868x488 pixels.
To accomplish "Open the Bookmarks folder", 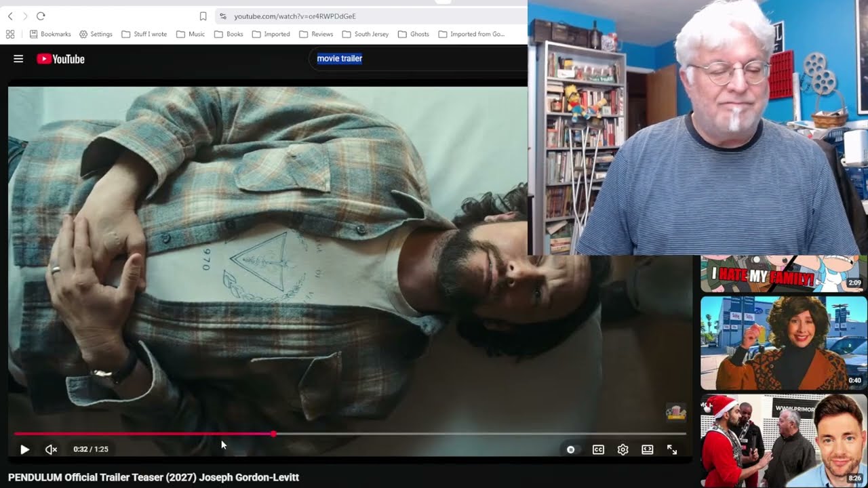I will click(50, 34).
